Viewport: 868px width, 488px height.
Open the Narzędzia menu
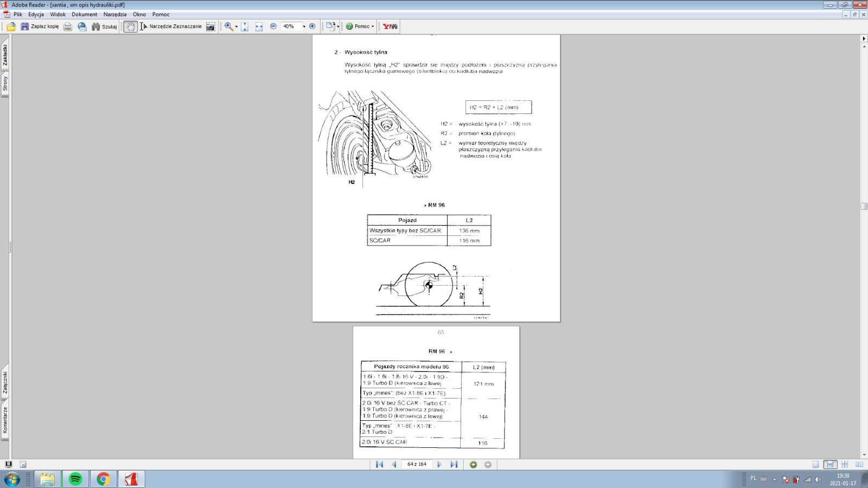point(115,15)
